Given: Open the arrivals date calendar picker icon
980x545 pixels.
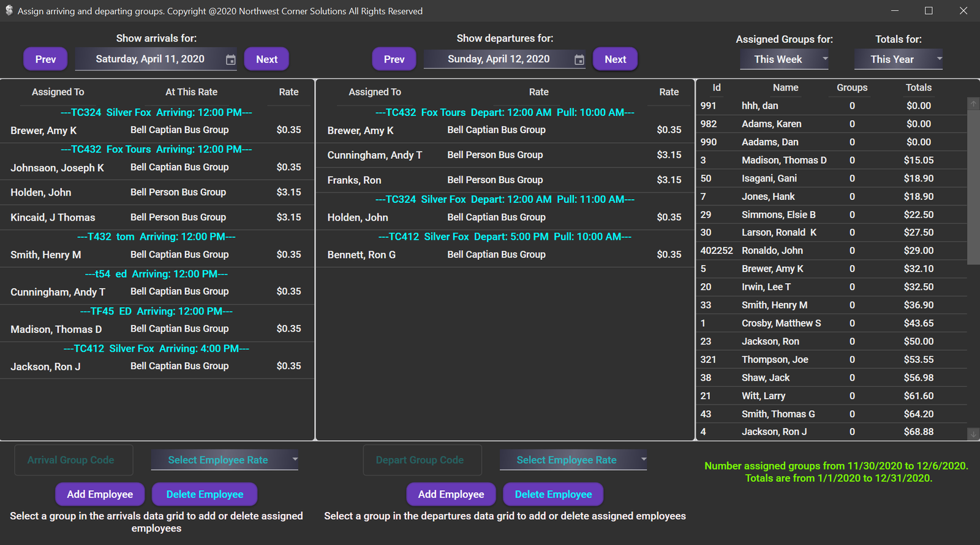Looking at the screenshot, I should click(x=230, y=59).
